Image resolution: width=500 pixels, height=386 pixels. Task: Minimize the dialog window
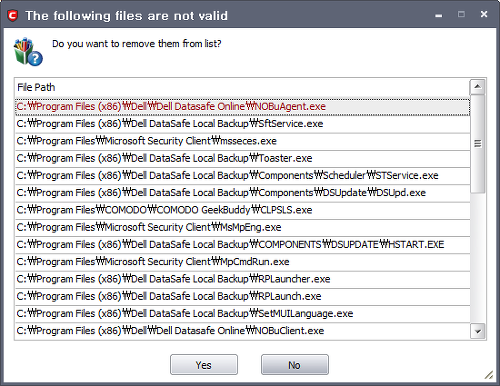click(439, 15)
